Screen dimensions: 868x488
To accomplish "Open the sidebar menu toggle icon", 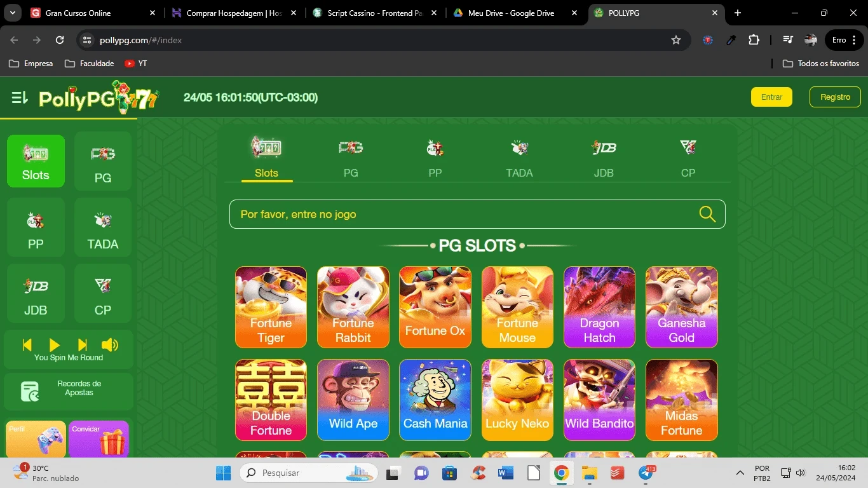I will [20, 98].
